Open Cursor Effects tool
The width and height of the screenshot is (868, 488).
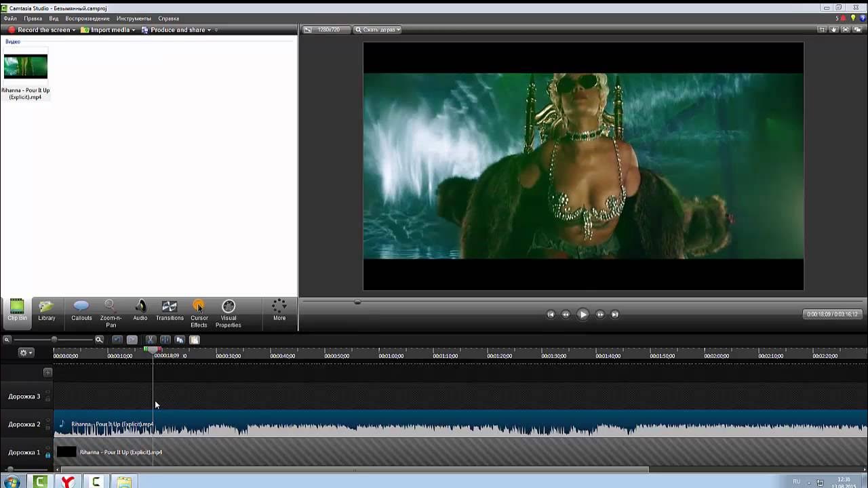199,314
